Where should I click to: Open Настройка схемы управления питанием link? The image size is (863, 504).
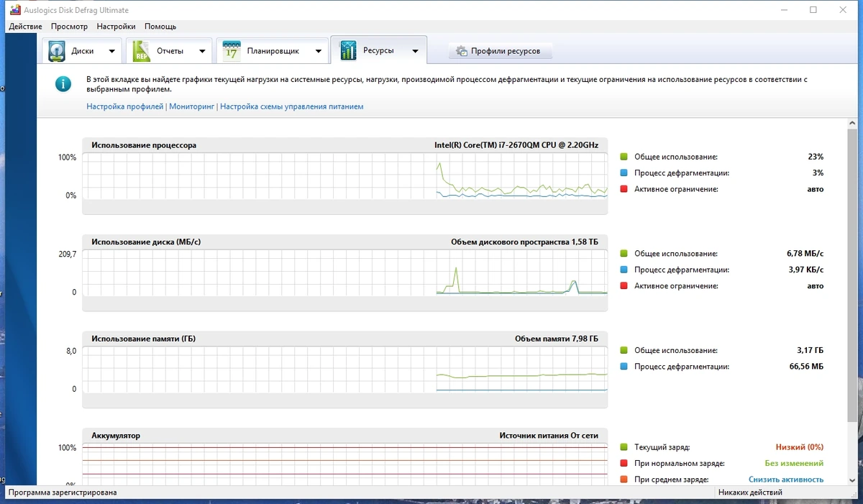[292, 106]
